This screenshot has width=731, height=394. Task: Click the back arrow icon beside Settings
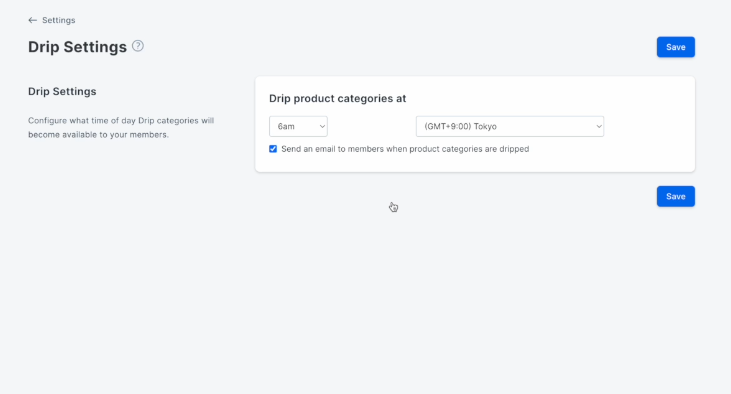(32, 20)
